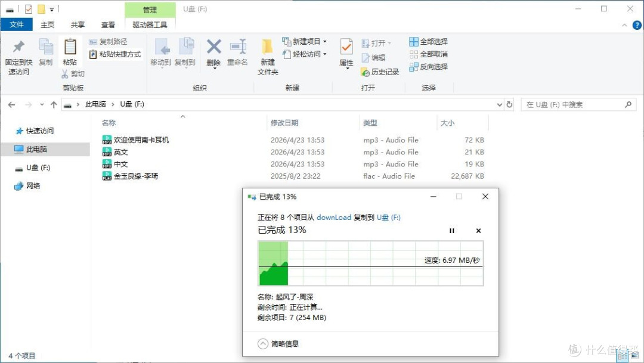Click Manage (管理) contextual tab
The image size is (644, 363).
[x=150, y=10]
